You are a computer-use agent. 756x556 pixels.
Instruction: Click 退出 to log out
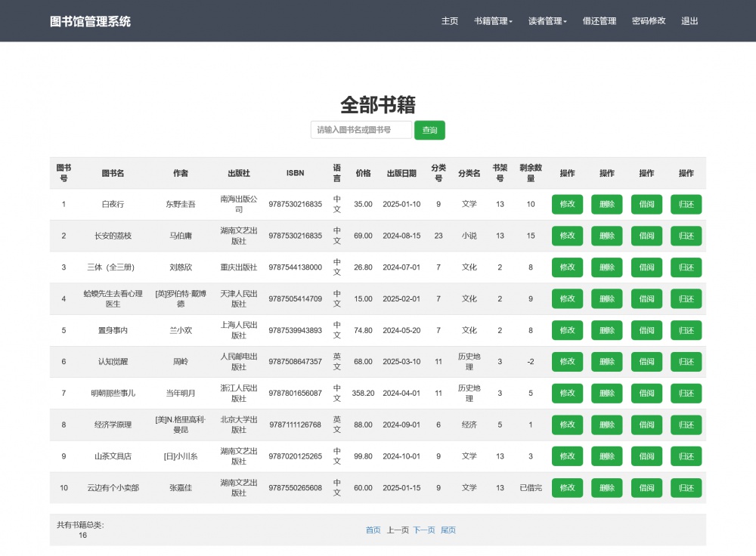coord(689,21)
